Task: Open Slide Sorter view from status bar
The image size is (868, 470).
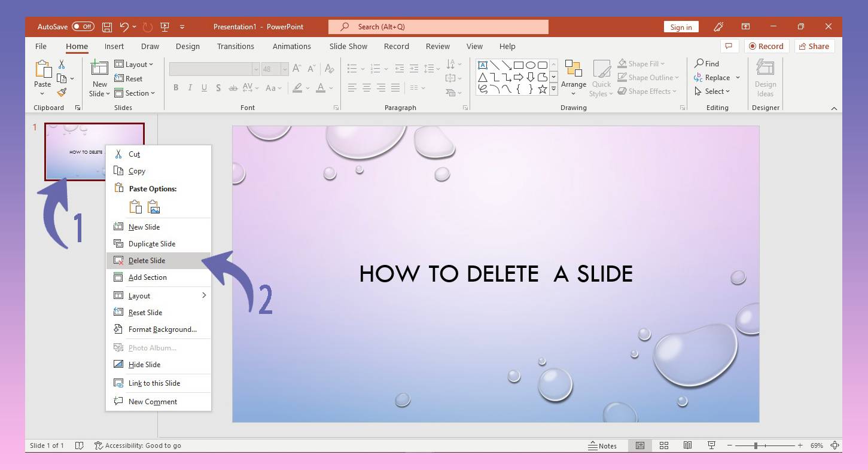Action: (663, 445)
